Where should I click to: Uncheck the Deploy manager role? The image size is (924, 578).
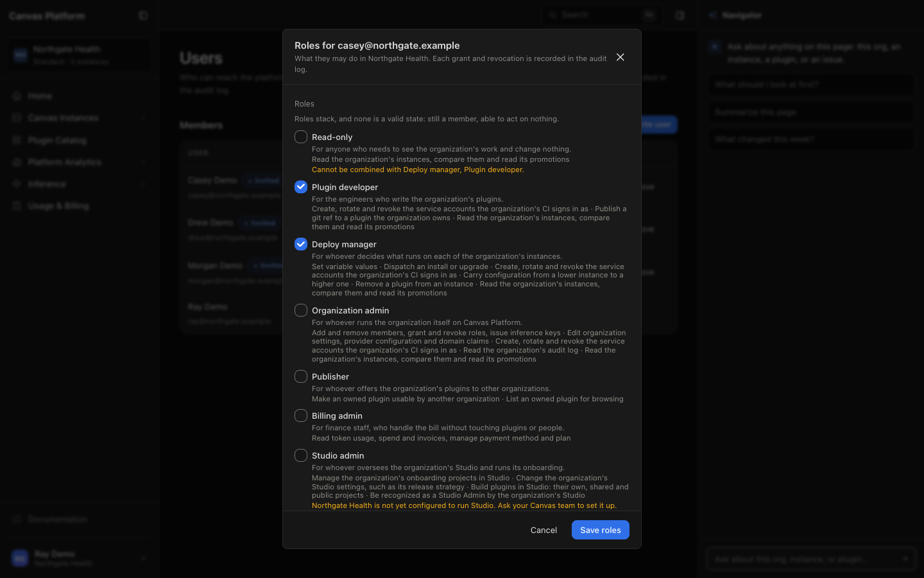[x=301, y=244]
